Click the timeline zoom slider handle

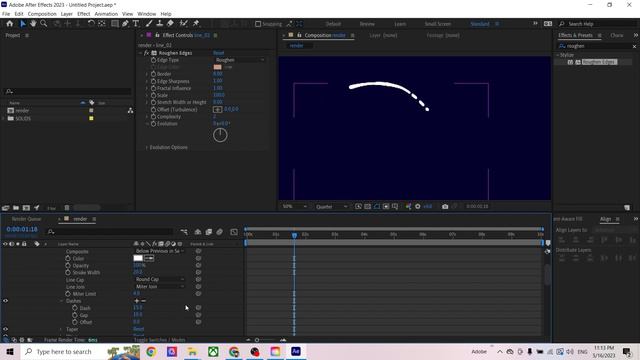pyautogui.click(x=257, y=340)
